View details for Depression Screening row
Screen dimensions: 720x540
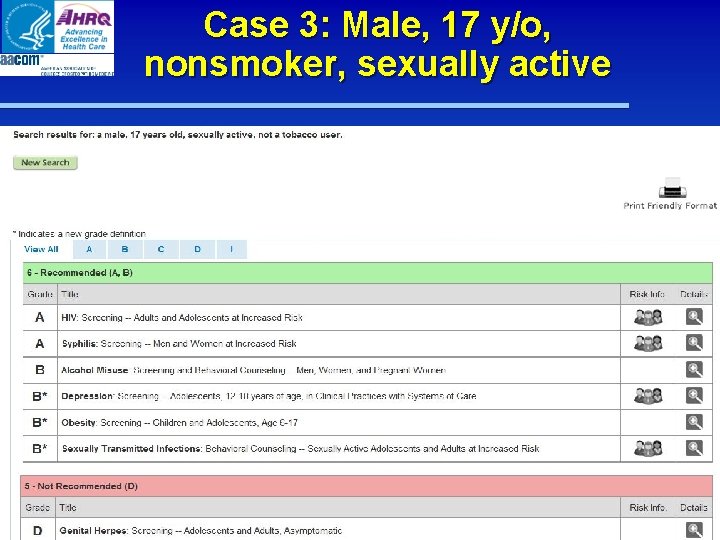tap(694, 396)
